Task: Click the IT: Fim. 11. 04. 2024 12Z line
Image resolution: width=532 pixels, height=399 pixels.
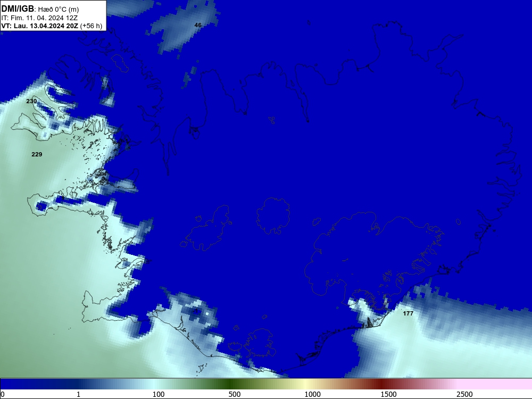Action: (x=39, y=18)
